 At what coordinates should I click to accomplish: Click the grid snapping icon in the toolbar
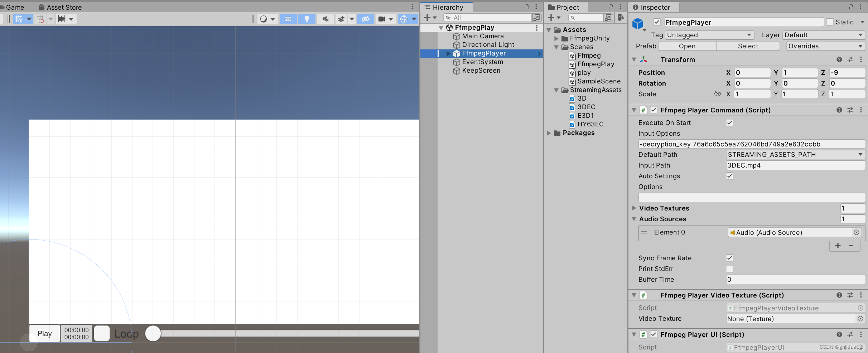[40, 19]
